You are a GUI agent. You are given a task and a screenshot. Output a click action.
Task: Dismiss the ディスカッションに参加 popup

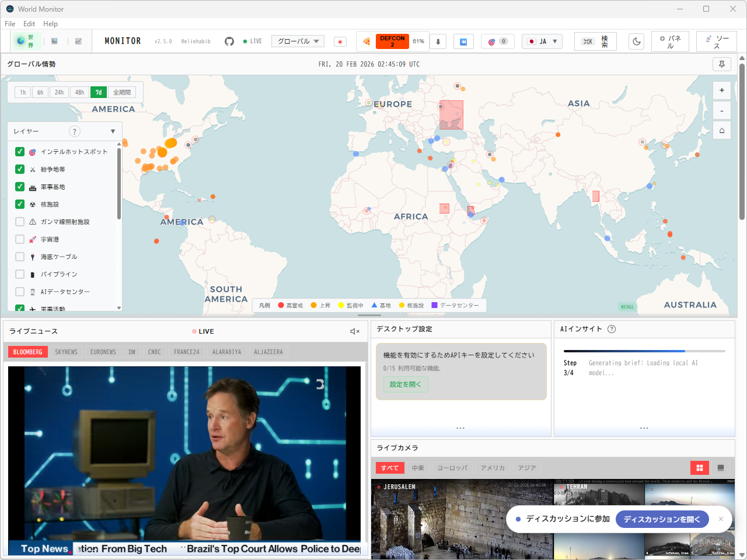pos(721,519)
